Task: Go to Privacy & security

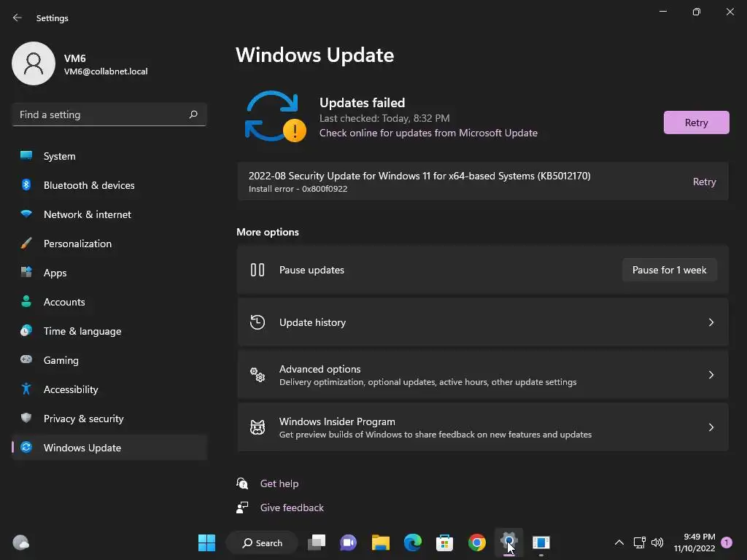Action: click(x=109, y=419)
